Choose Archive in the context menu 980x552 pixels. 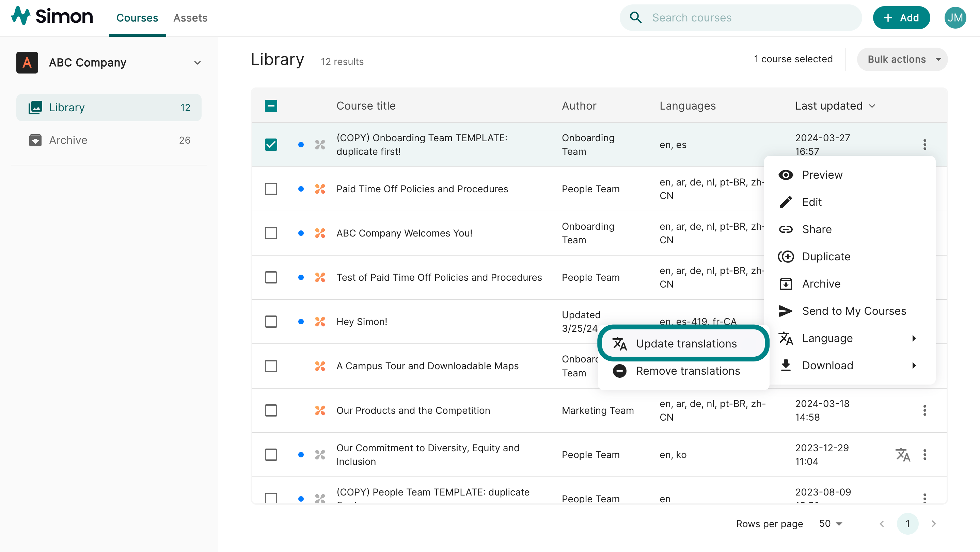(x=849, y=284)
